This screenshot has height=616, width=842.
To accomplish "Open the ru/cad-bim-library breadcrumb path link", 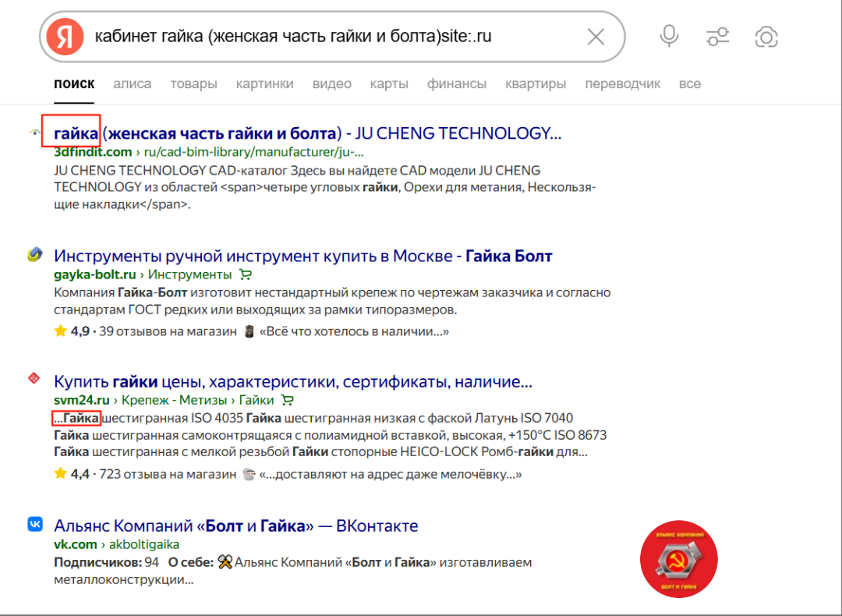I will (253, 152).
